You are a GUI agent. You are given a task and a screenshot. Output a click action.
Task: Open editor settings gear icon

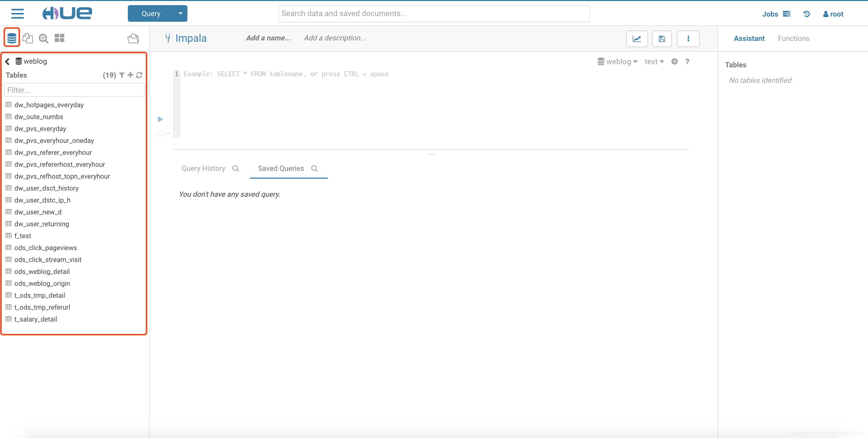pyautogui.click(x=674, y=62)
